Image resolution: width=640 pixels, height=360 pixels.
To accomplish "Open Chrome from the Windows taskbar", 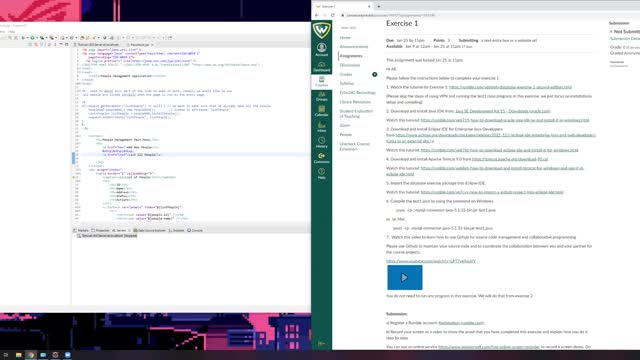I will [31, 355].
